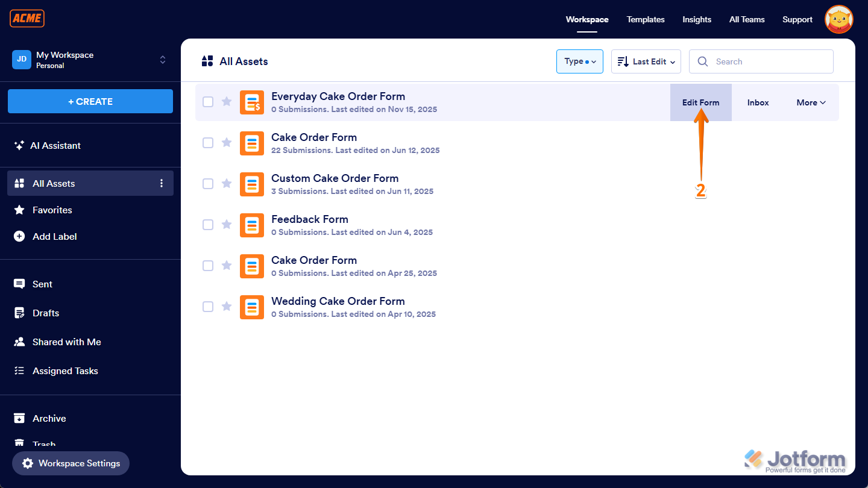Viewport: 868px width, 488px height.
Task: Tick the checkbox for Feedback Form
Action: click(x=208, y=225)
